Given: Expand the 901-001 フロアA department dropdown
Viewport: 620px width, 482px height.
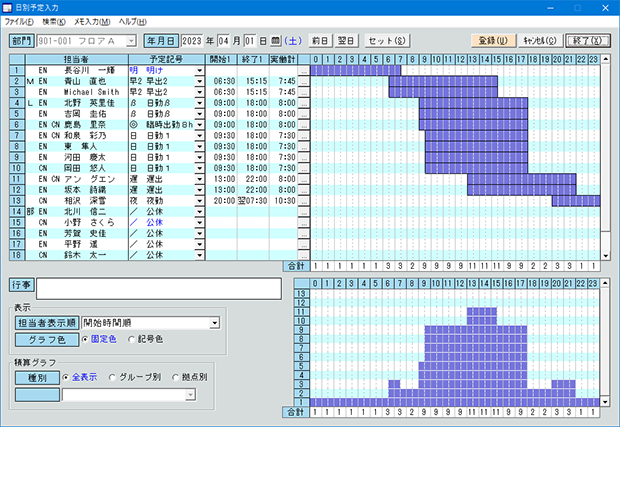Looking at the screenshot, I should pos(131,41).
